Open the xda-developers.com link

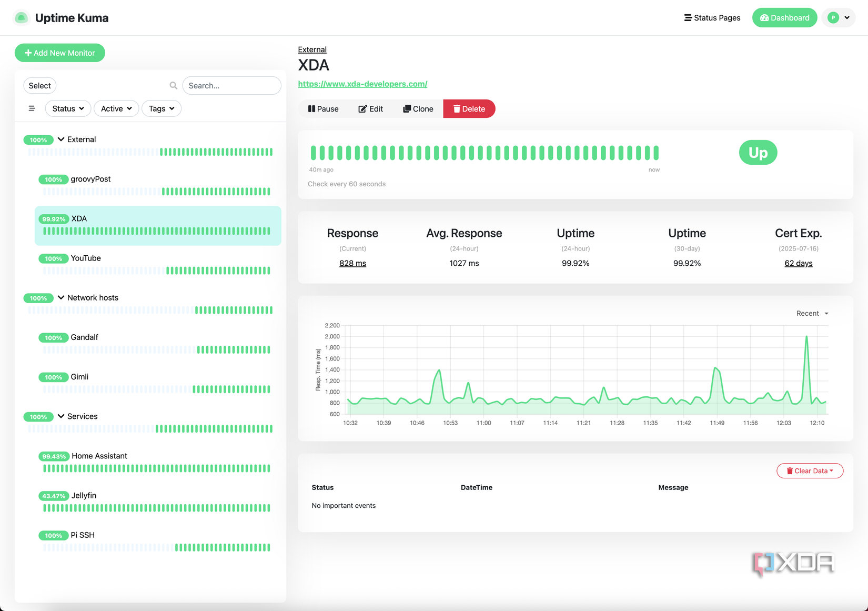363,84
